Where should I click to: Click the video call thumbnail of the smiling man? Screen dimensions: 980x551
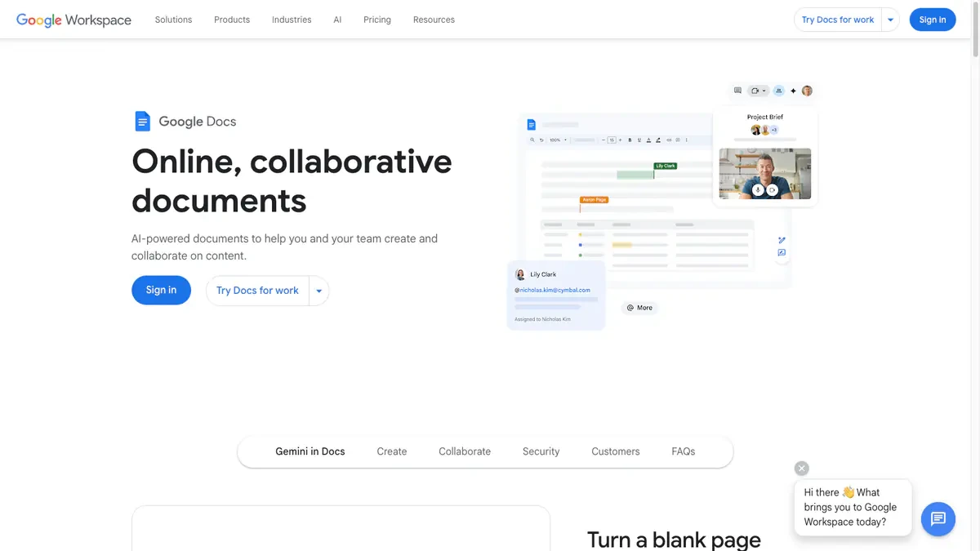pos(765,173)
